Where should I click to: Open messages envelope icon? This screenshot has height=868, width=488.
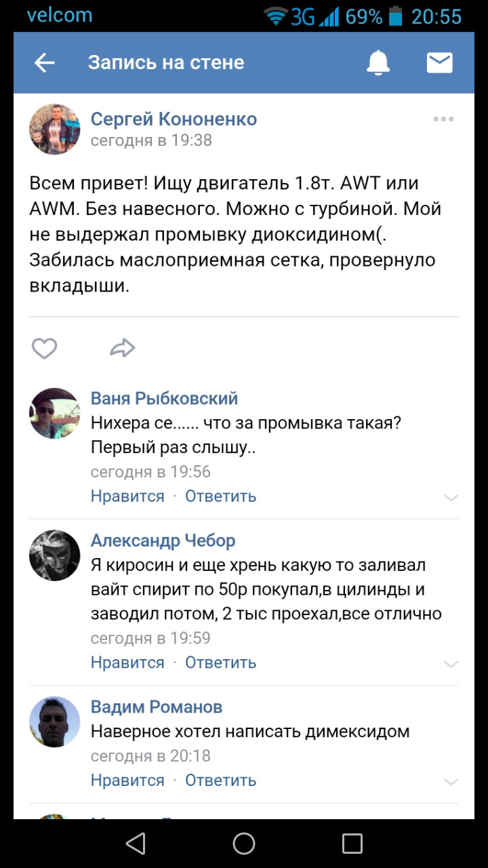(439, 63)
